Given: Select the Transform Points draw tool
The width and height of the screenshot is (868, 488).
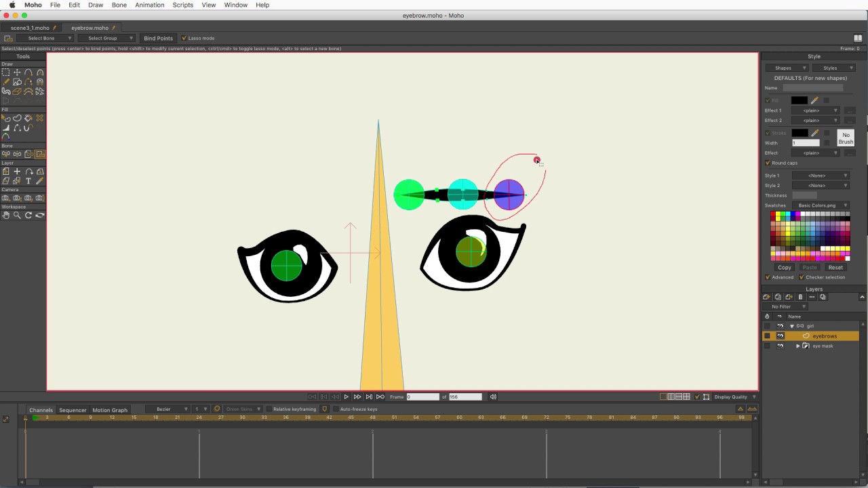Looking at the screenshot, I should click(17, 72).
